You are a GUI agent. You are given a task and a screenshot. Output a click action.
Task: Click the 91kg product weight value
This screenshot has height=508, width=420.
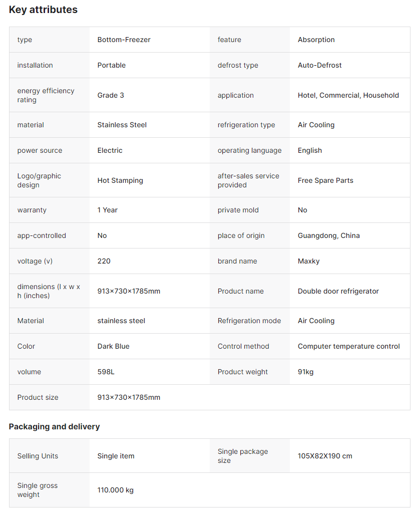click(x=305, y=372)
